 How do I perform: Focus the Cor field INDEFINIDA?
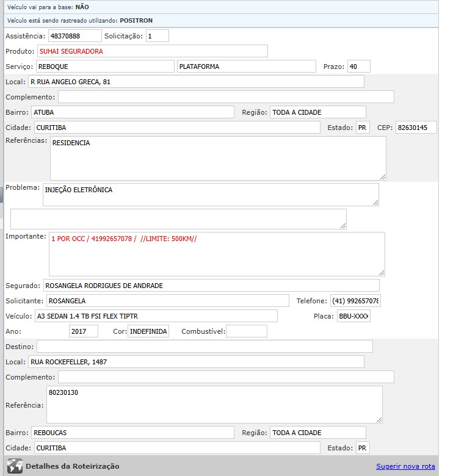pos(148,331)
